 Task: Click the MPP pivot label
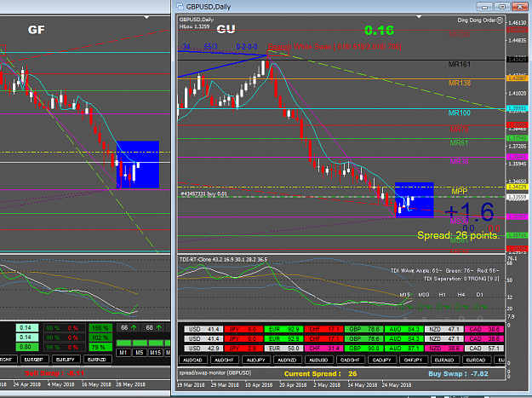[460, 192]
